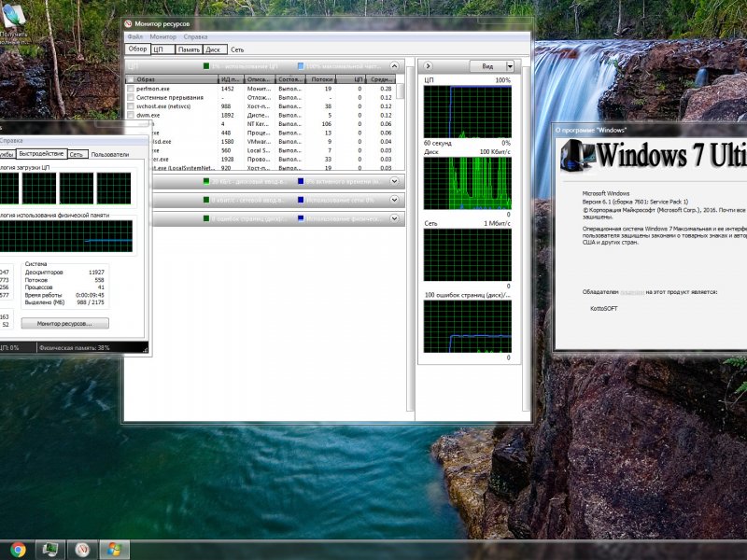Open Task Manager taskbar icon
The height and width of the screenshot is (560, 747).
pyautogui.click(x=50, y=550)
